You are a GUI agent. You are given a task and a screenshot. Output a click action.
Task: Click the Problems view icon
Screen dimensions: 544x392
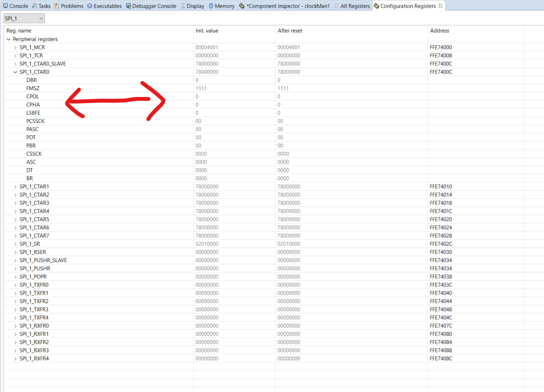click(57, 6)
